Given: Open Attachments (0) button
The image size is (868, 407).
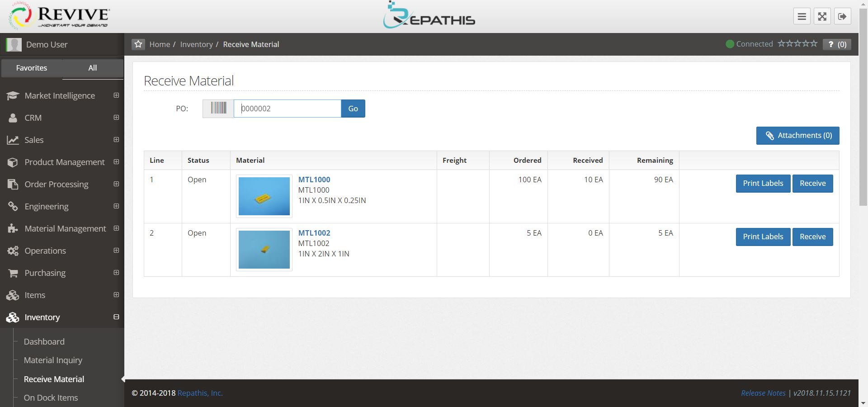Looking at the screenshot, I should 798,136.
